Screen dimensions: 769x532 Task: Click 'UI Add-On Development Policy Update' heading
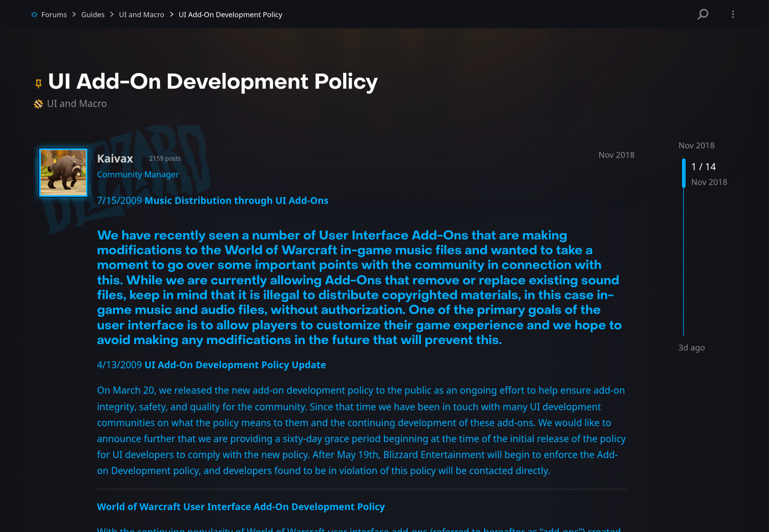click(x=235, y=365)
